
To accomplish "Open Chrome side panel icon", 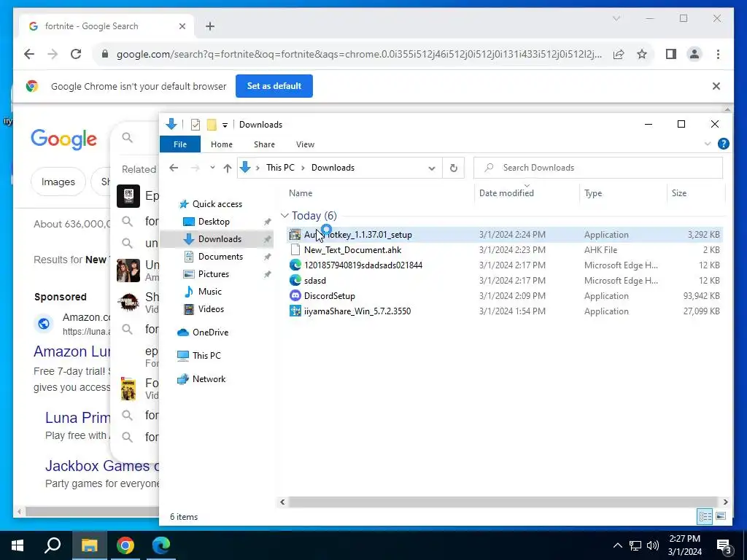I will 671,54.
